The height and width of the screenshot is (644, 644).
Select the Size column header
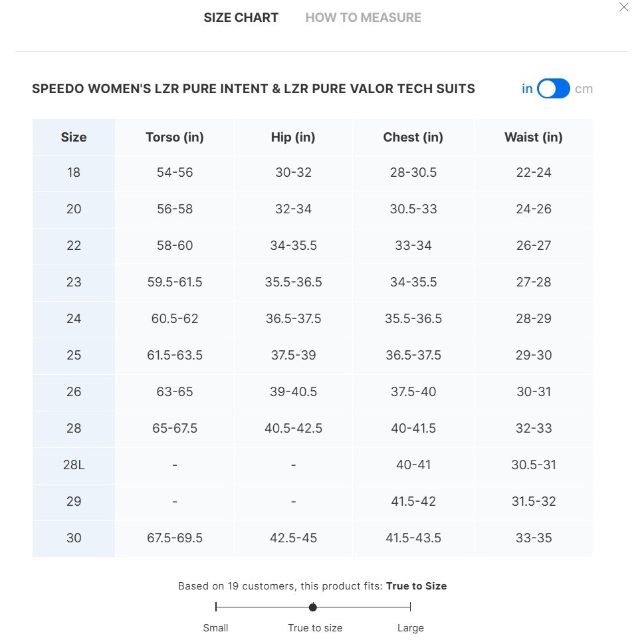(74, 137)
